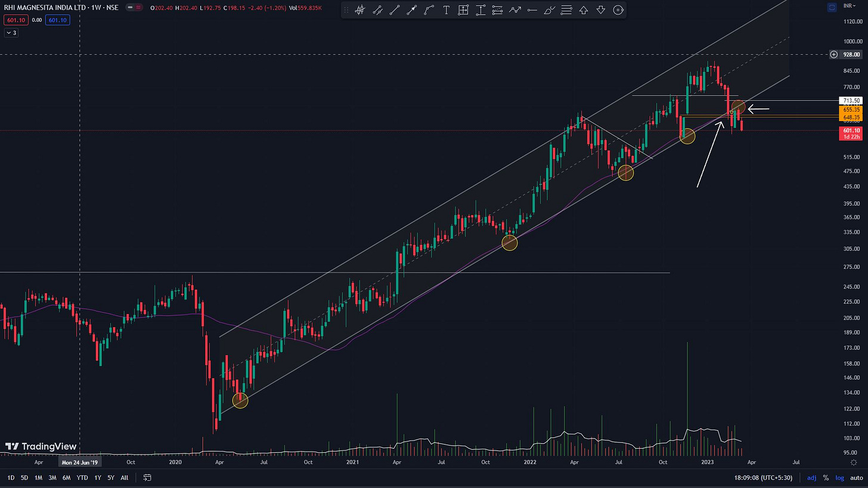The image size is (868, 488).
Task: Select the Text tool
Action: (x=446, y=10)
